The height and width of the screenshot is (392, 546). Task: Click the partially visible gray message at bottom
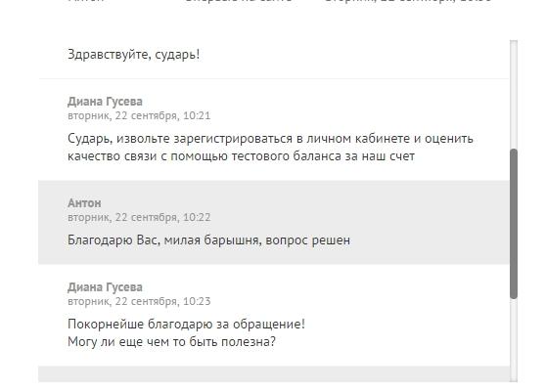[x=274, y=374]
